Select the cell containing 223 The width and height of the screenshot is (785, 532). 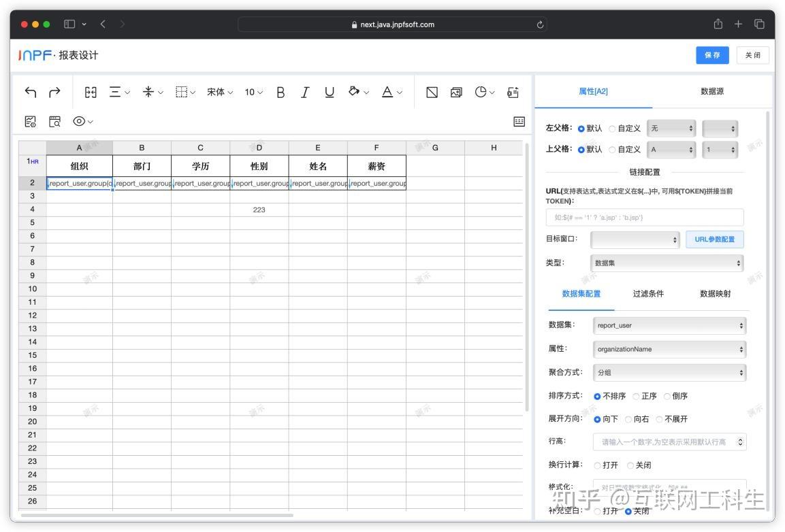[259, 210]
